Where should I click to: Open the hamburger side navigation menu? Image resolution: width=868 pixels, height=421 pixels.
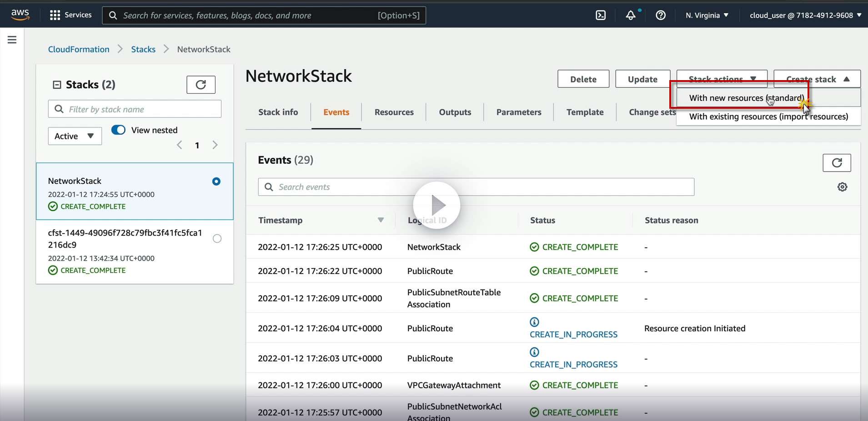12,40
